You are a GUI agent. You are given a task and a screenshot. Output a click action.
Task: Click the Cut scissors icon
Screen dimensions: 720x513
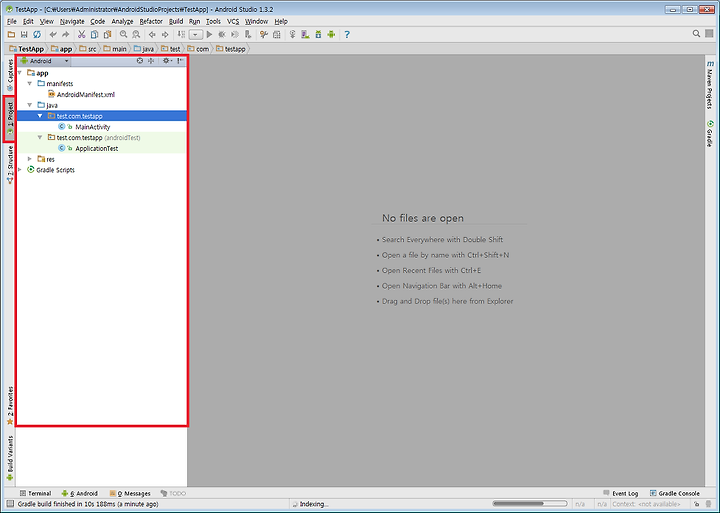click(82, 34)
